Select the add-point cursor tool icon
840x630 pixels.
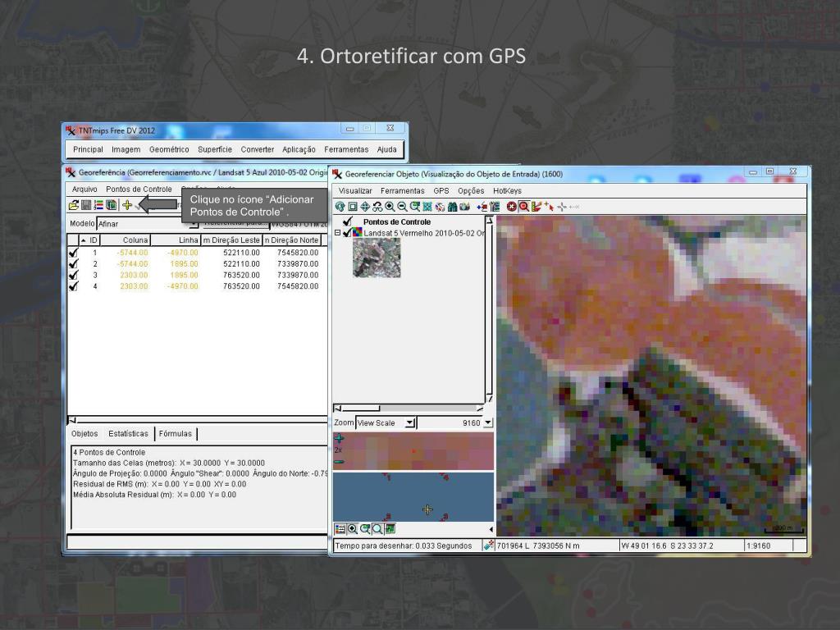549,207
